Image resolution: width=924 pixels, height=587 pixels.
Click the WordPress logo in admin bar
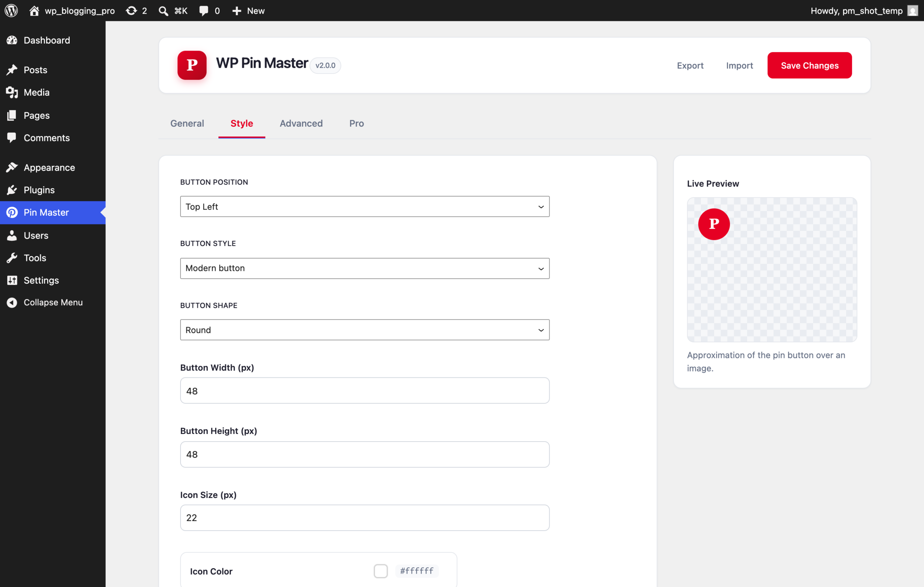click(x=11, y=10)
